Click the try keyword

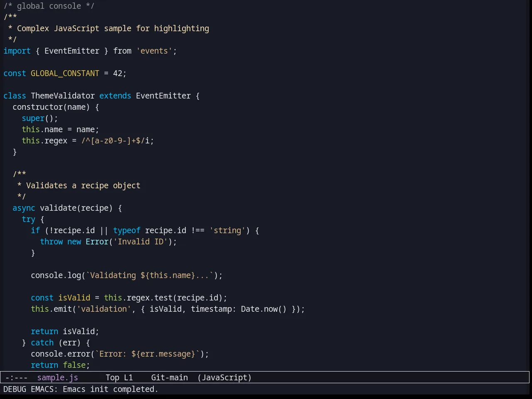[28, 219]
